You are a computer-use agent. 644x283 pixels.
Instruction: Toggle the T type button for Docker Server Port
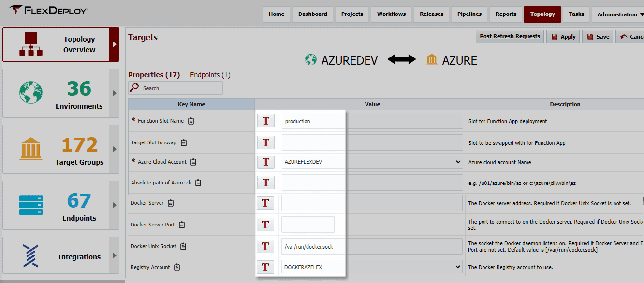click(265, 225)
